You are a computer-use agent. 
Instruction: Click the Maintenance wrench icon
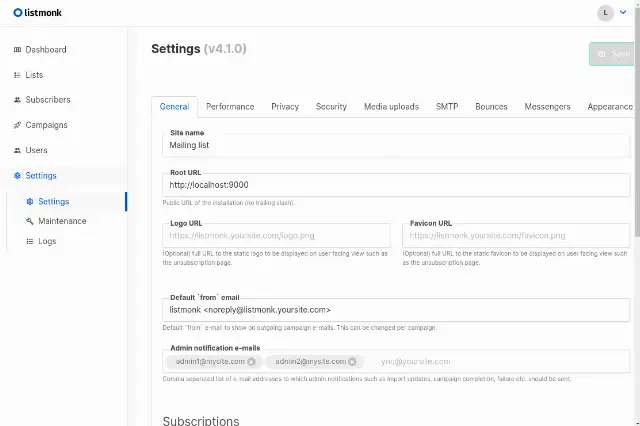[x=30, y=221]
